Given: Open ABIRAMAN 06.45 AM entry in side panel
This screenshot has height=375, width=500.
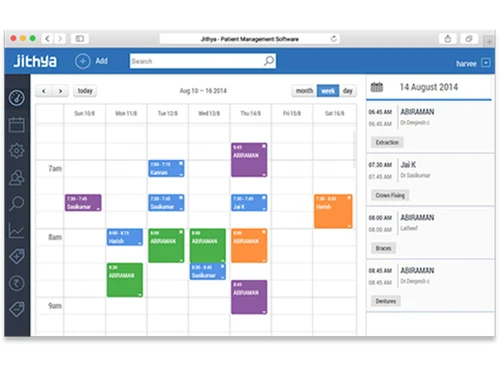Looking at the screenshot, I should (430, 127).
